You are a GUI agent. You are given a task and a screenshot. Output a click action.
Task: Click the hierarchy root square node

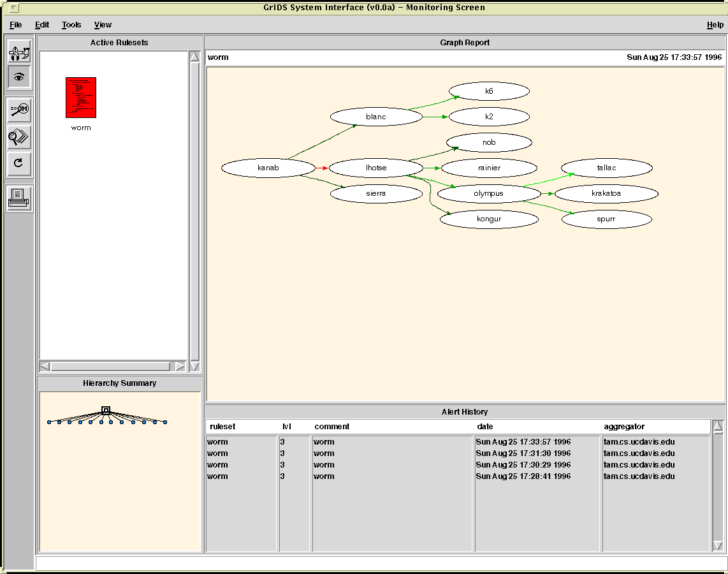click(x=106, y=410)
